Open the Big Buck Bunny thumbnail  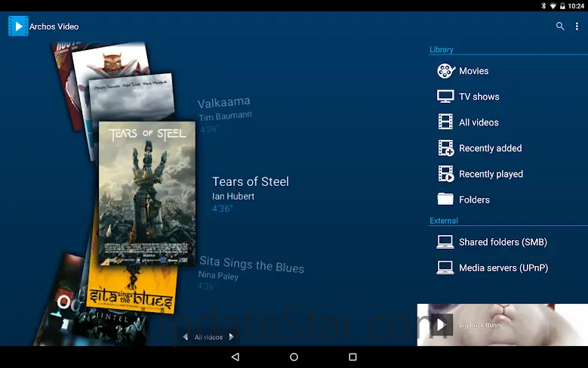point(503,325)
